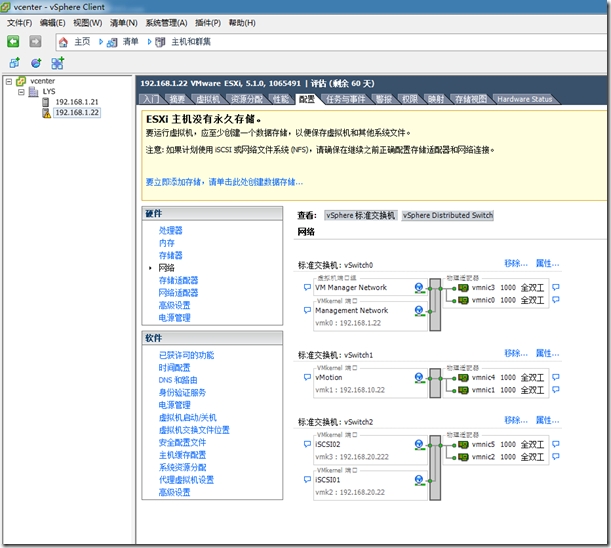Open 属性 for vSwitch0
The height and width of the screenshot is (548, 611).
(x=547, y=264)
